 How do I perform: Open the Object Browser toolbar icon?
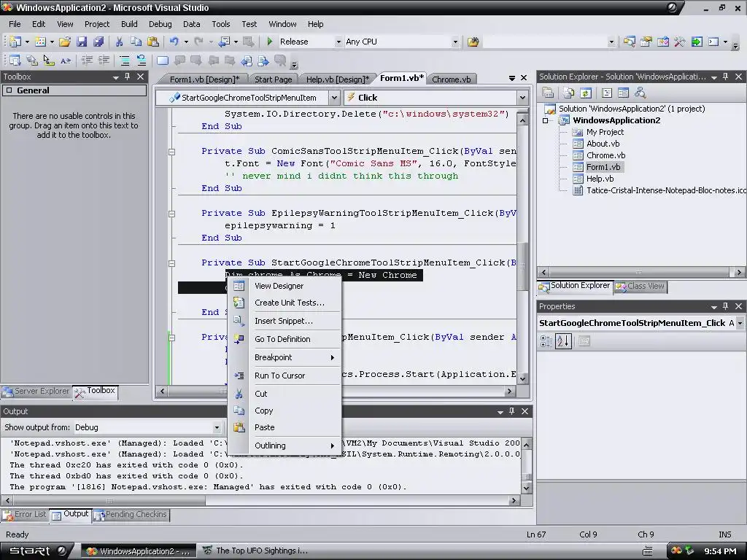[x=662, y=42]
